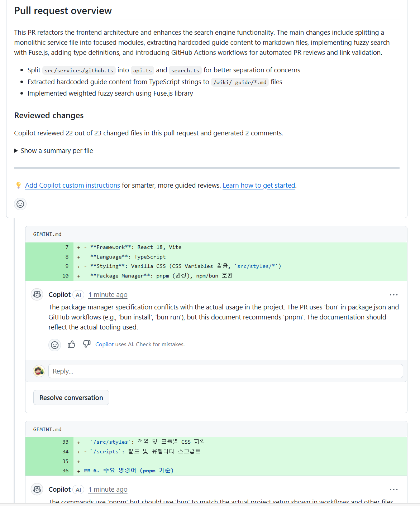Click Copilot avatar icon in first comment
This screenshot has height=506, width=420.
37,294
